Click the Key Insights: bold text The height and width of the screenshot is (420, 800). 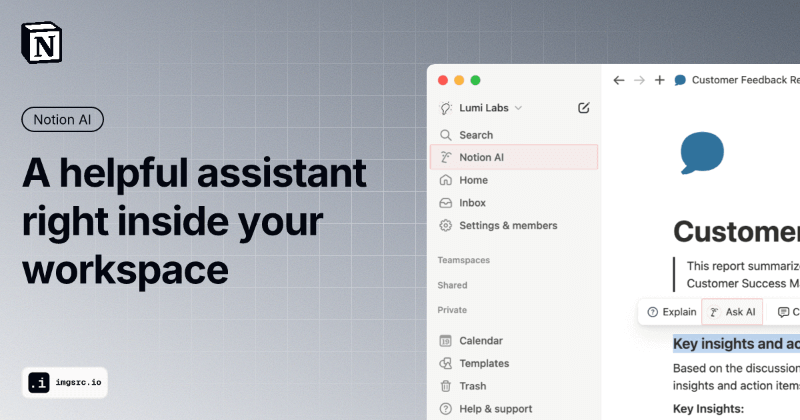coord(708,409)
